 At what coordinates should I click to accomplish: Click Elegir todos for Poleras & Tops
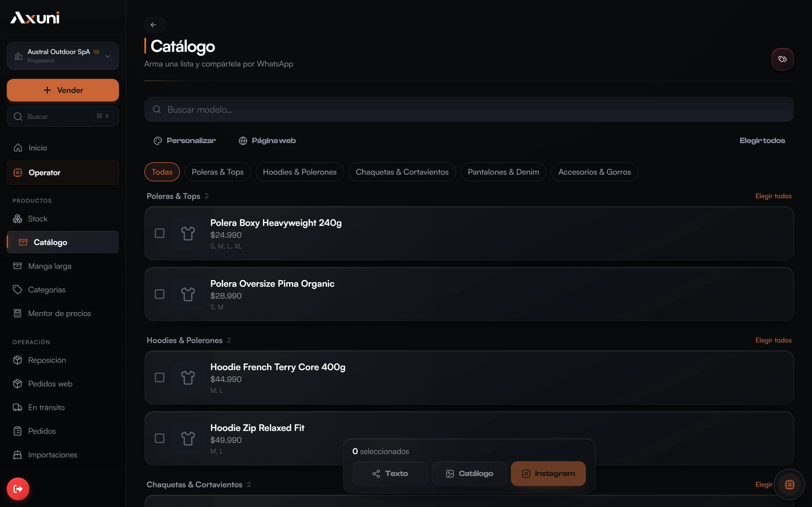coord(773,196)
